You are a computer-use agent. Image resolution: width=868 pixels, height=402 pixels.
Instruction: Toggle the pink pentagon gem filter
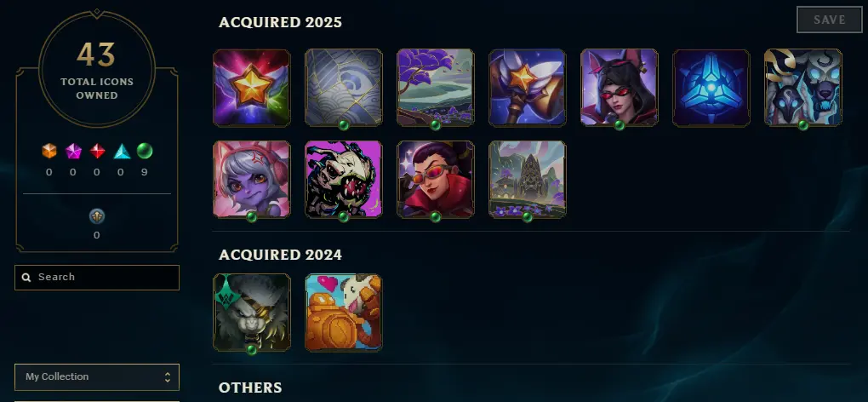[73, 151]
